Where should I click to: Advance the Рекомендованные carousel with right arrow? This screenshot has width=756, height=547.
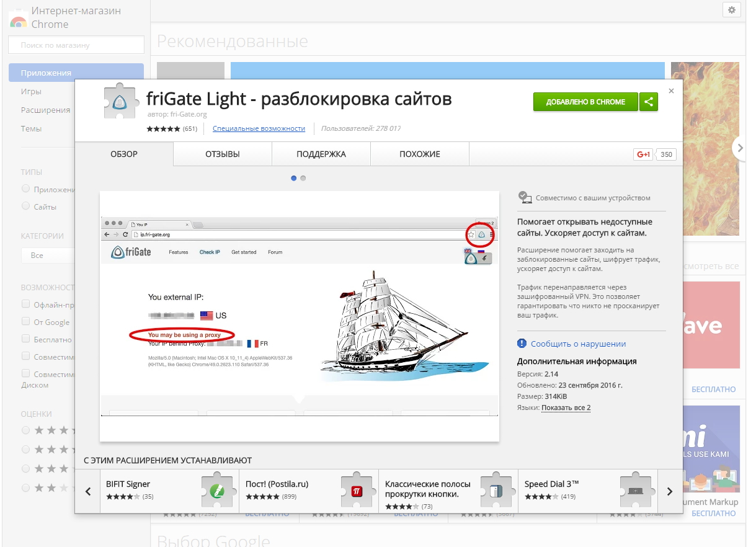click(x=739, y=148)
